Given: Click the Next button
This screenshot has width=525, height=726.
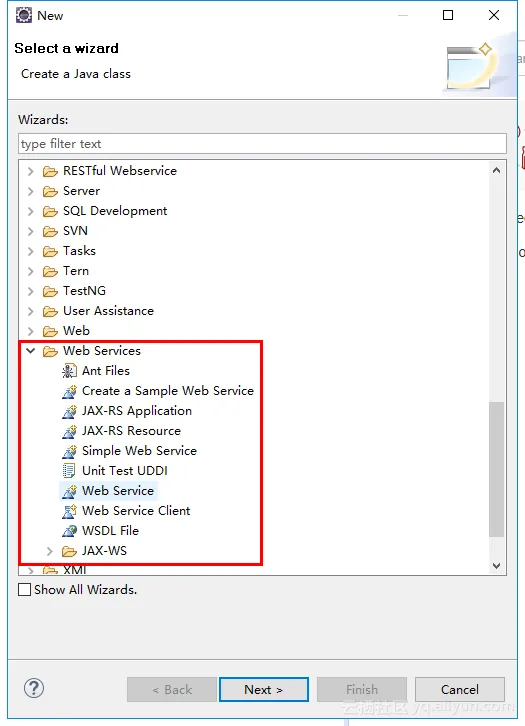Looking at the screenshot, I should coord(264,689).
